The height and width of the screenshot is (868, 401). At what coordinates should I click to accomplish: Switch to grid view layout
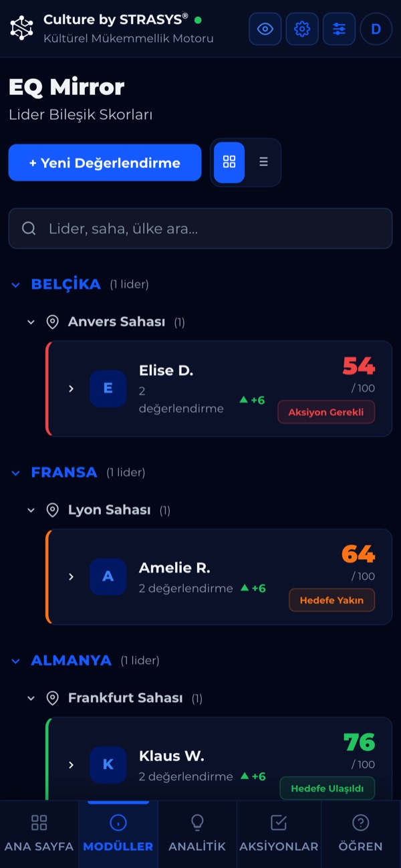(229, 162)
